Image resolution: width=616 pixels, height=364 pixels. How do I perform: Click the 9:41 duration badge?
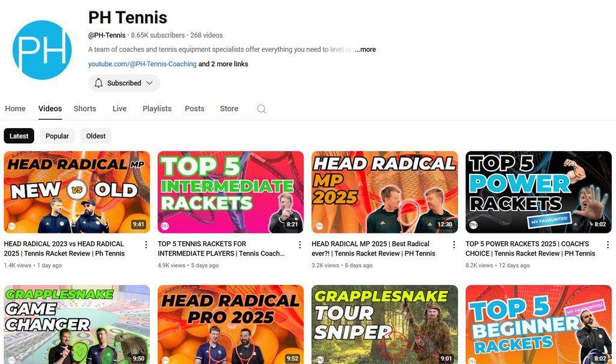click(x=138, y=224)
